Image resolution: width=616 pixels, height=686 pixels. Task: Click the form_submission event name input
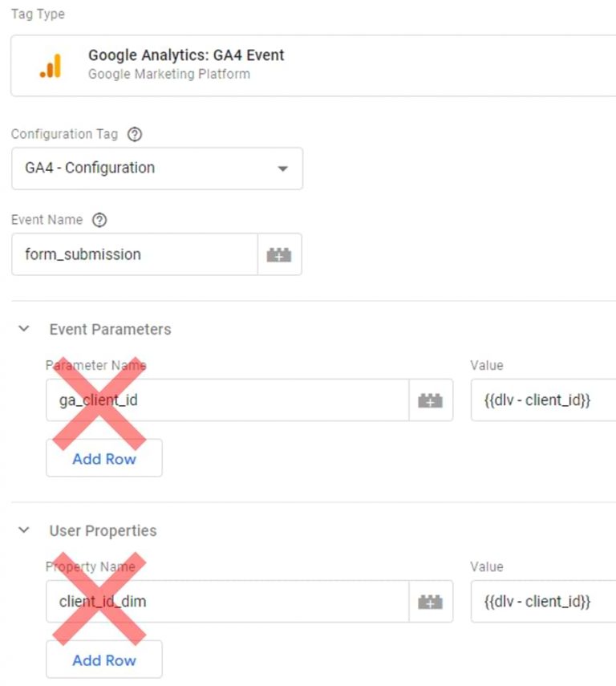coord(134,254)
